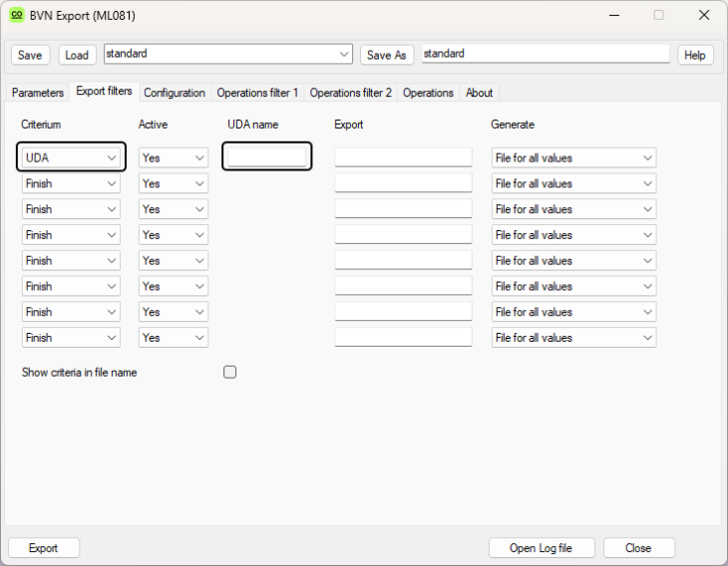Click the Load button
728x566 pixels.
click(x=77, y=55)
